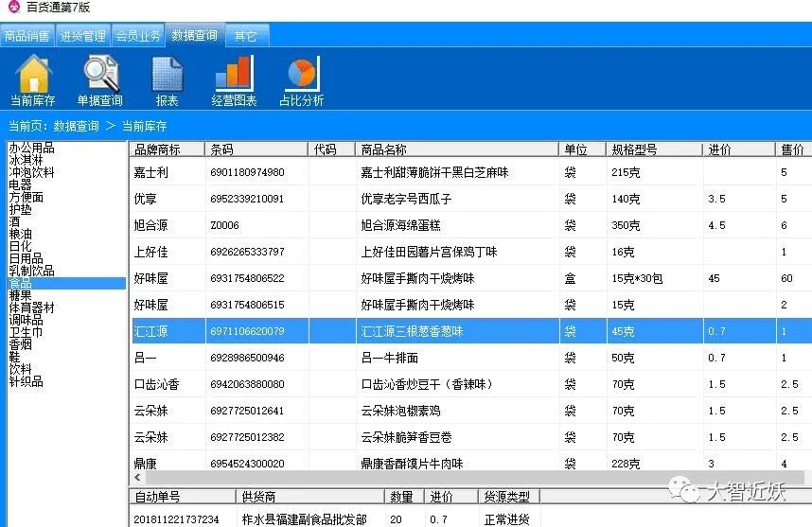Switch to the 进货管理 tab

coord(83,36)
